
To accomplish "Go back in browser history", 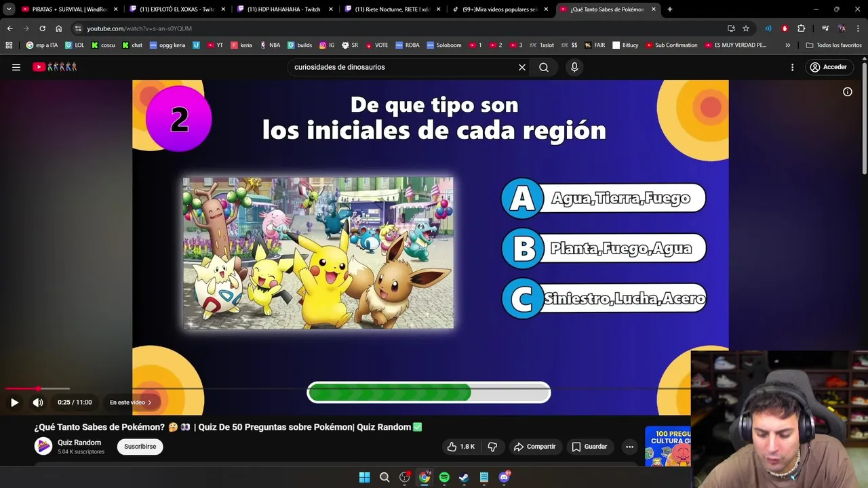I will click(9, 28).
